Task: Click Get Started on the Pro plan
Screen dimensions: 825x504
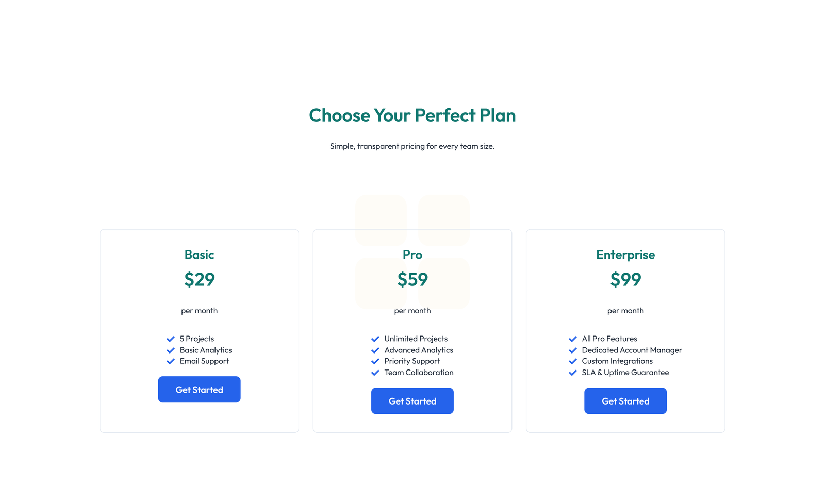Action: 412,400
